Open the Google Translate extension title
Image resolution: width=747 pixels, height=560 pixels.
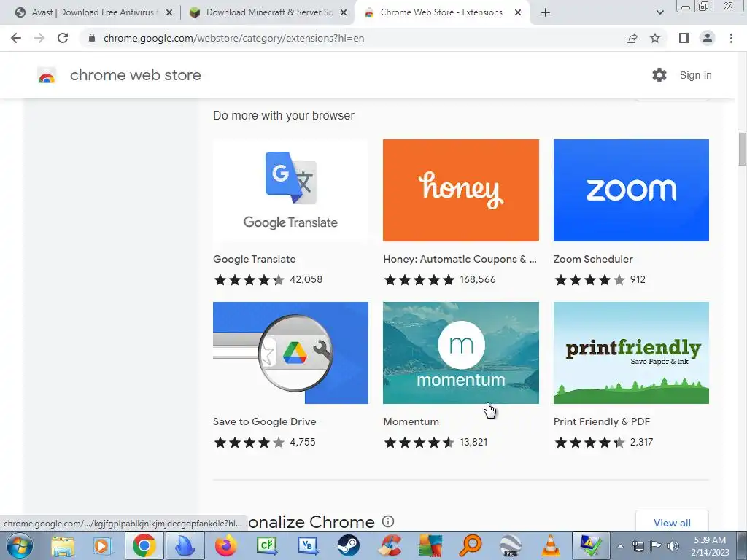click(x=255, y=259)
